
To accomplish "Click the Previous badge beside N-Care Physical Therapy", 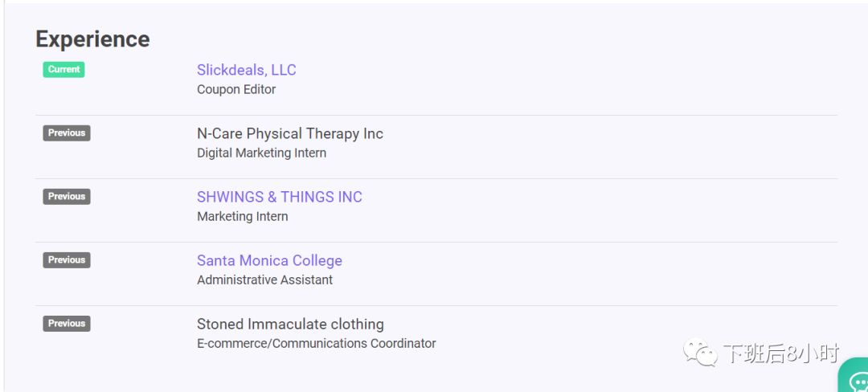I will 67,133.
